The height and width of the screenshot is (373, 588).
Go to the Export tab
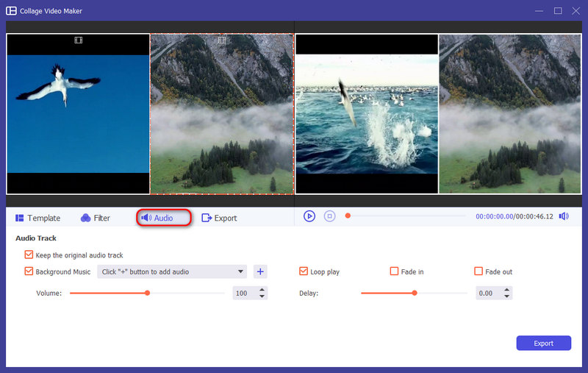219,218
